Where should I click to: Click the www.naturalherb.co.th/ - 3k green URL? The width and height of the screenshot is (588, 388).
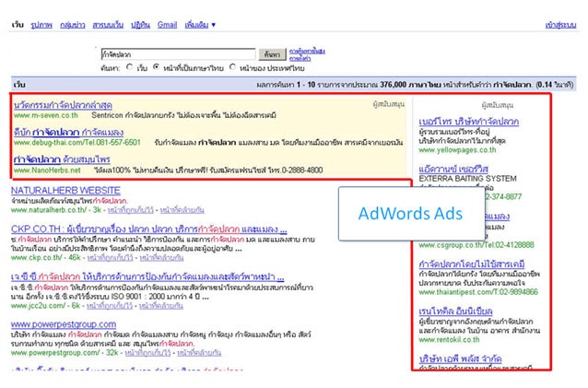pyautogui.click(x=56, y=210)
